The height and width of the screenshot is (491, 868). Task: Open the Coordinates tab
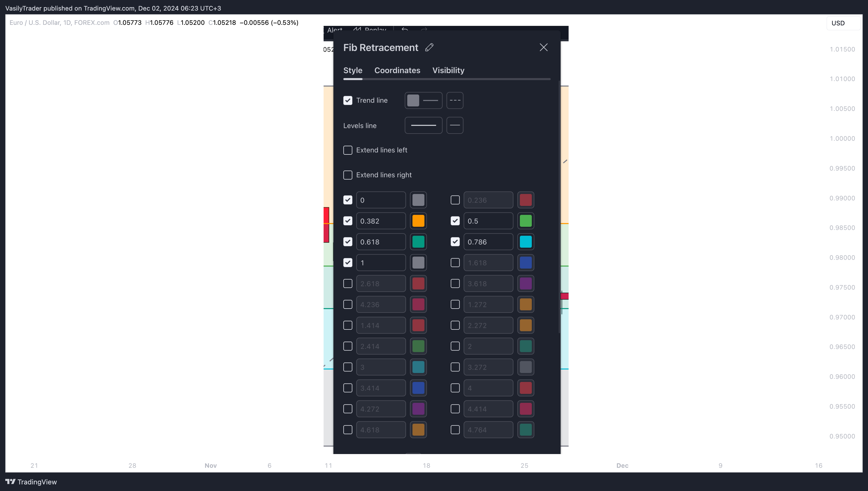(x=397, y=70)
